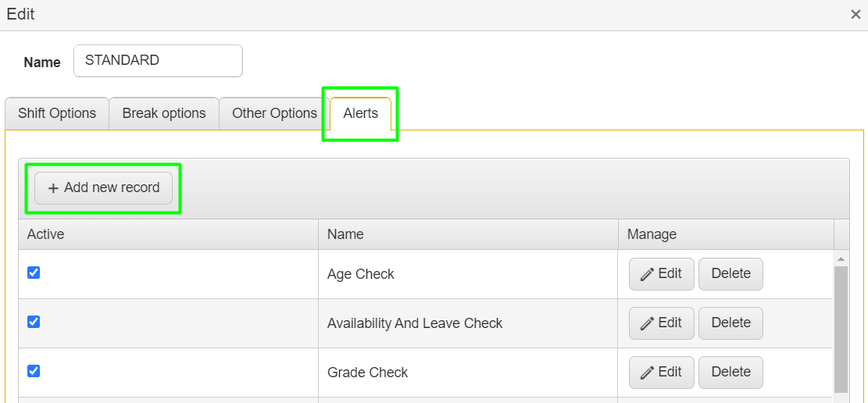This screenshot has height=403, width=868.
Task: Open the Break options tab
Action: (x=164, y=113)
